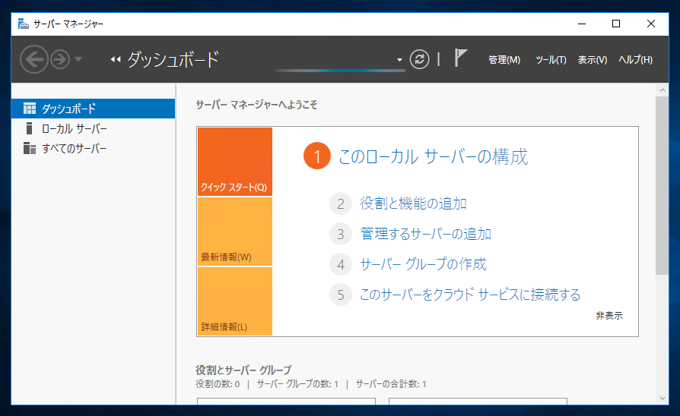This screenshot has width=680, height=416.
Task: Click the vertical scrollbar thumb
Action: click(662, 186)
